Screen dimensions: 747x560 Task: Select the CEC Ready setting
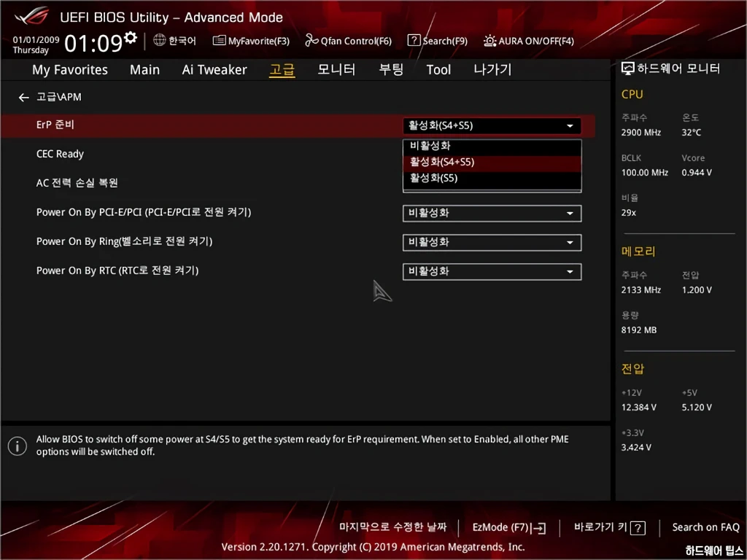60,155
